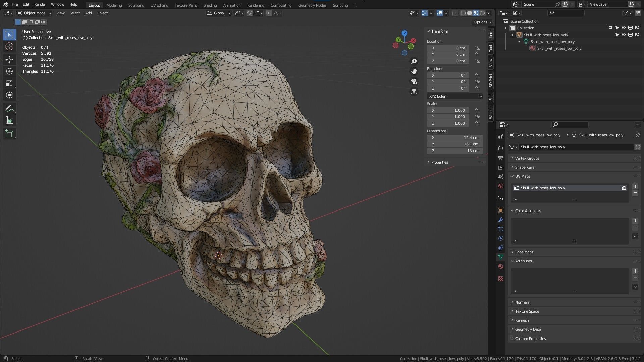Select the Add Cube tool
The image size is (644, 362).
9,134
